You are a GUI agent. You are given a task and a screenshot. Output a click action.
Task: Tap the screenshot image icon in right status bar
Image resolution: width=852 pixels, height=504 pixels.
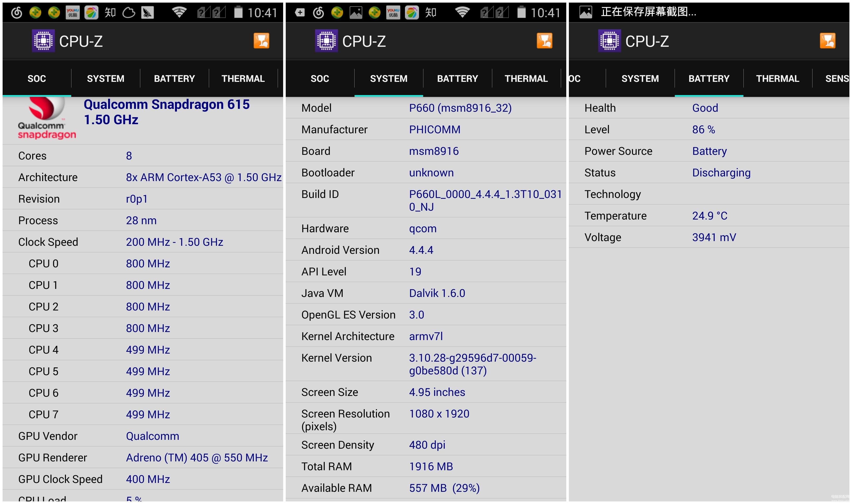586,12
